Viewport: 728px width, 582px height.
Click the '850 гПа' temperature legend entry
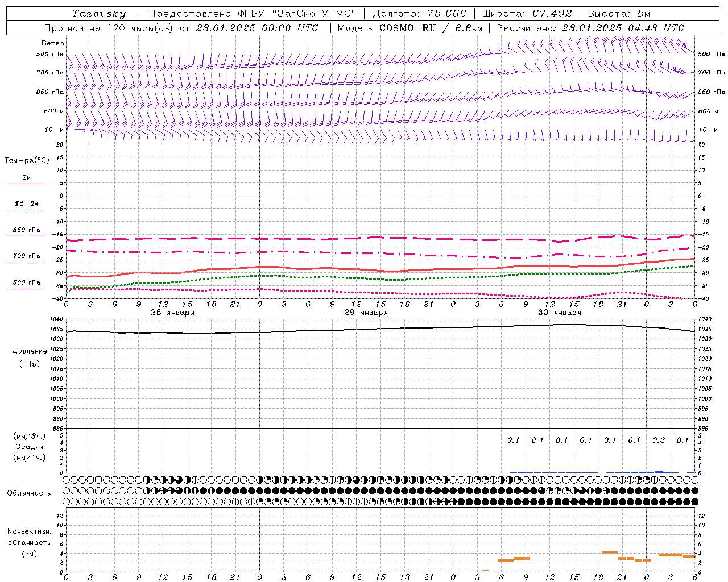pyautogui.click(x=27, y=230)
